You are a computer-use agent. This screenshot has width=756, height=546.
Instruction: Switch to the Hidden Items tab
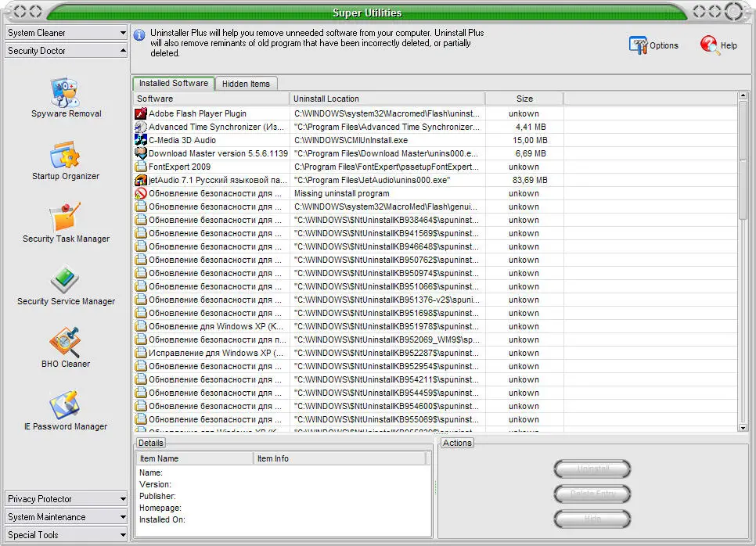pos(246,84)
